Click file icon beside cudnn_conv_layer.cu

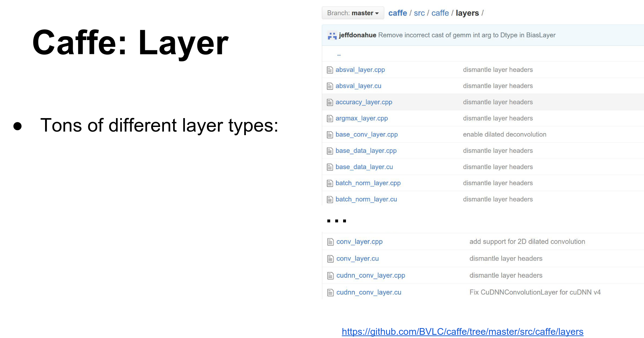330,293
